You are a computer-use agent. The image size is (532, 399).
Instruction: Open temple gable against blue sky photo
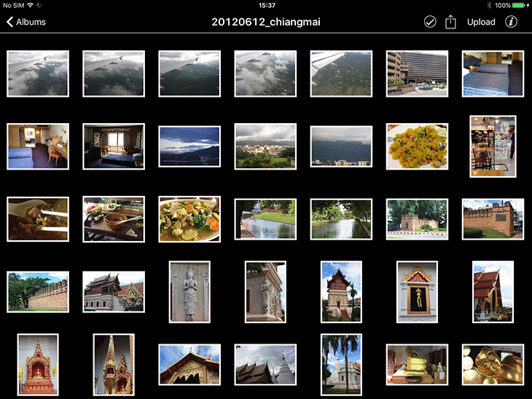(189, 365)
